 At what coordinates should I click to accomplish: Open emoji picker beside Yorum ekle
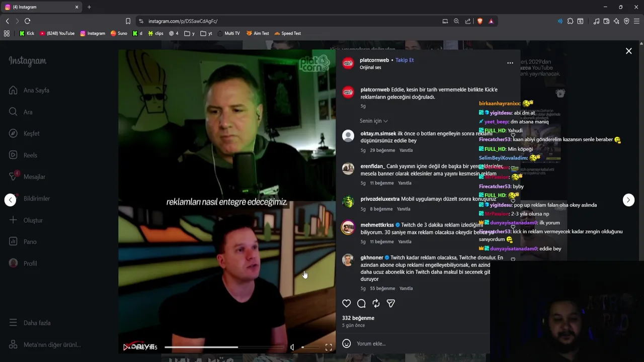pos(346,343)
